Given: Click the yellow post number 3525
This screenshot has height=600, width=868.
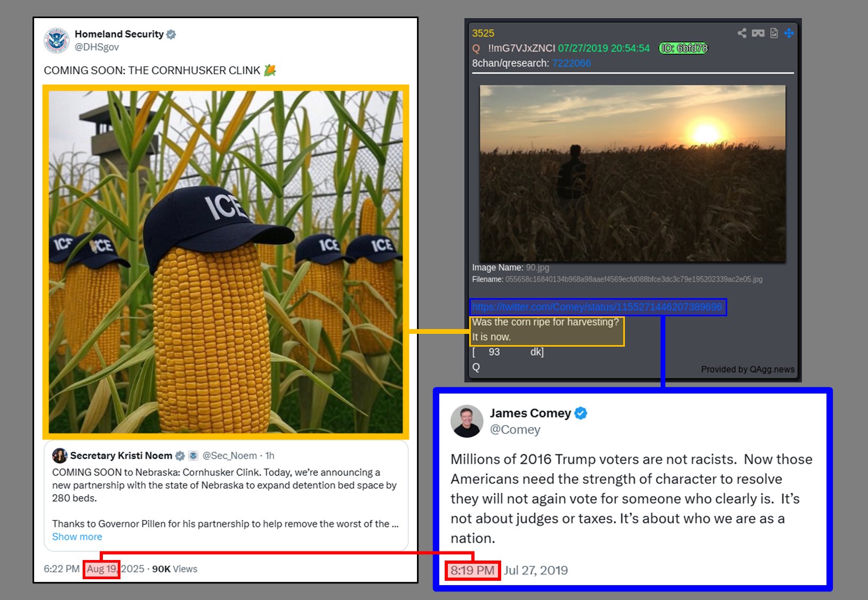Looking at the screenshot, I should coord(483,33).
